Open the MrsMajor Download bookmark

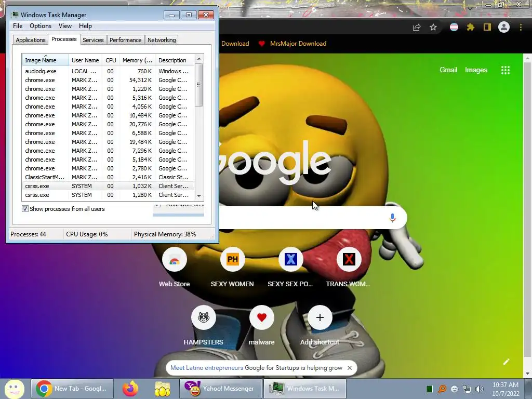[292, 44]
